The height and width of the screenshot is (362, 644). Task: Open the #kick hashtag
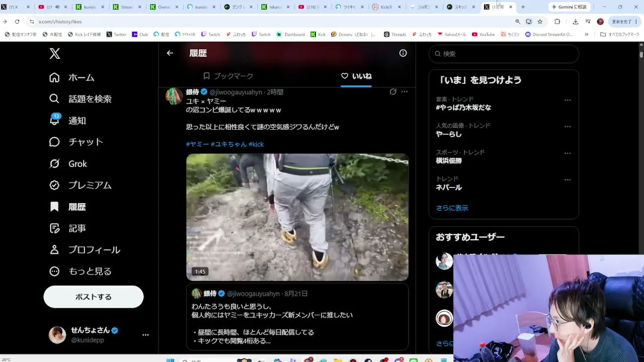256,144
